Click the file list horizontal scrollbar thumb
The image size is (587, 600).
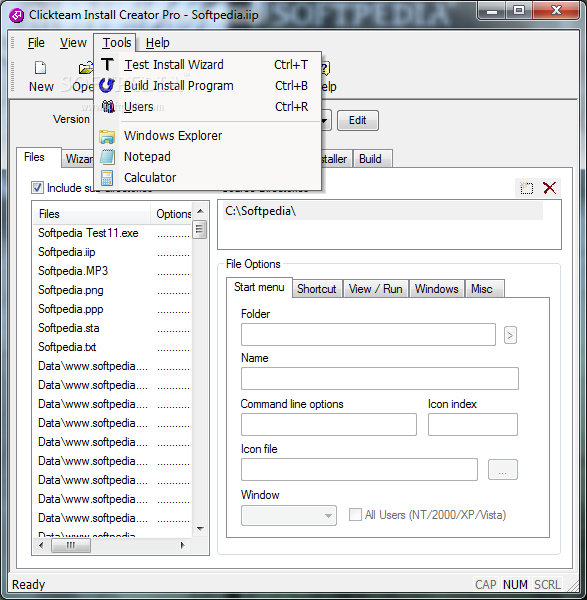tap(71, 545)
